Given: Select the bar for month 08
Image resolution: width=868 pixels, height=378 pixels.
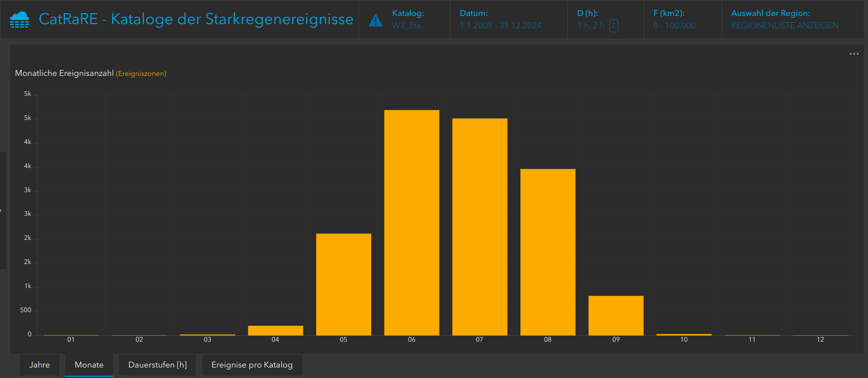Looking at the screenshot, I should (x=548, y=252).
